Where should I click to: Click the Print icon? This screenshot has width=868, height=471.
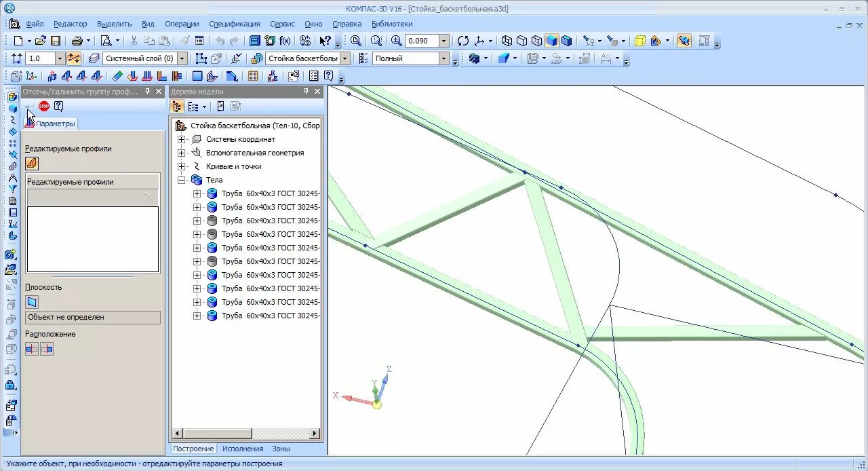click(77, 41)
